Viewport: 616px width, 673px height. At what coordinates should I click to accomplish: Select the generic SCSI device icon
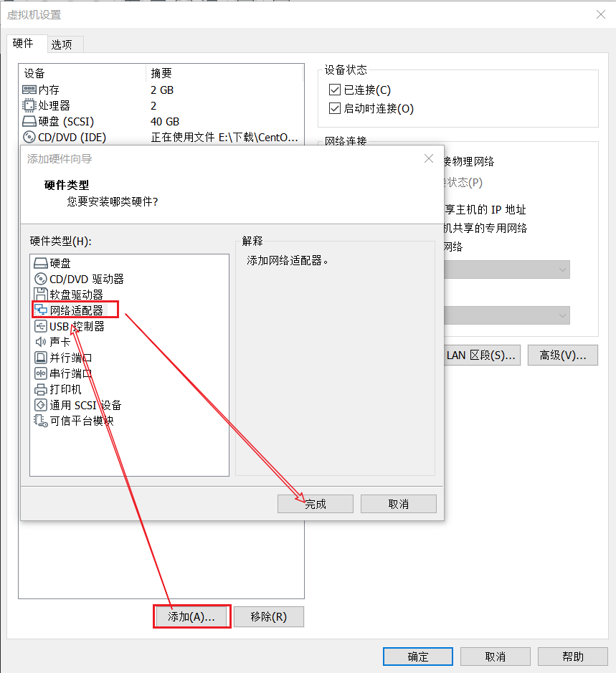(x=40, y=405)
